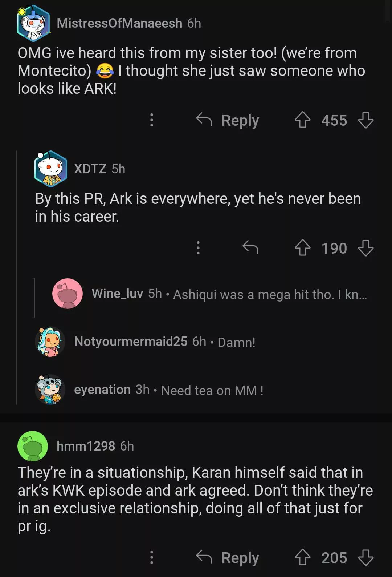Open options menu for hmm1298's comment

152,558
